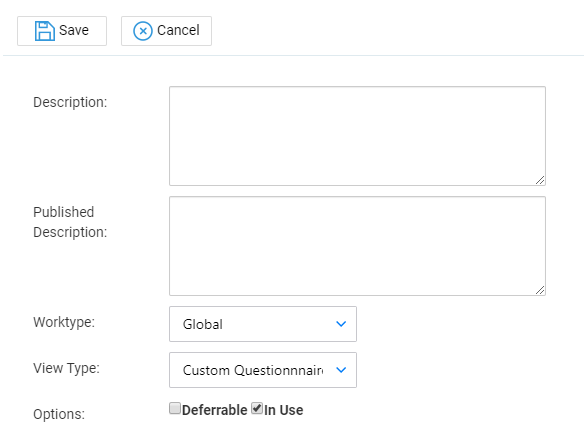Click the Deferrable label text
The image size is (584, 436).
[x=215, y=410]
